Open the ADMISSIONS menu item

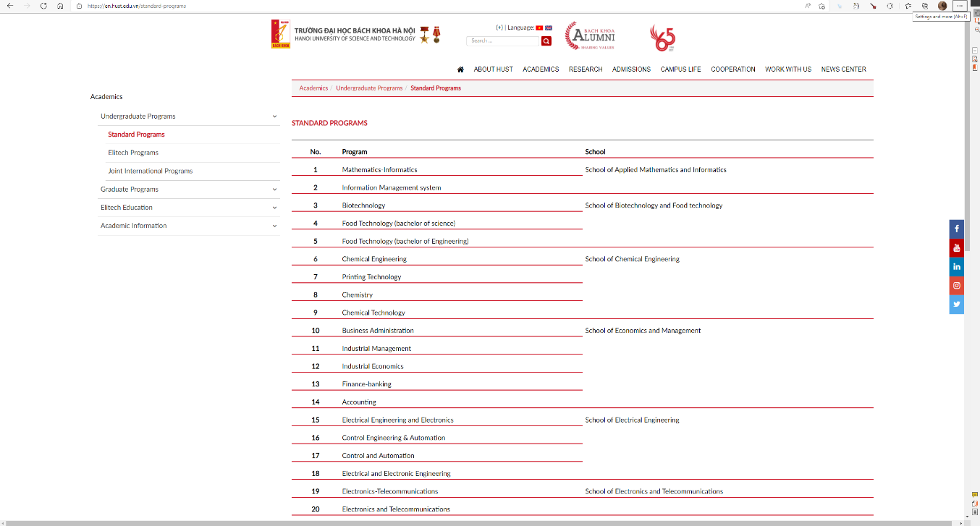click(x=630, y=69)
